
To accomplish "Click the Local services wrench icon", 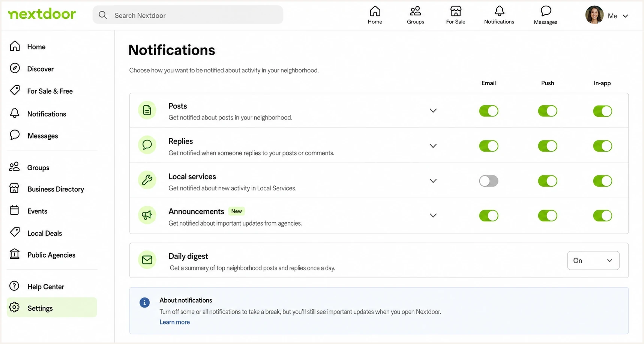I will [147, 180].
